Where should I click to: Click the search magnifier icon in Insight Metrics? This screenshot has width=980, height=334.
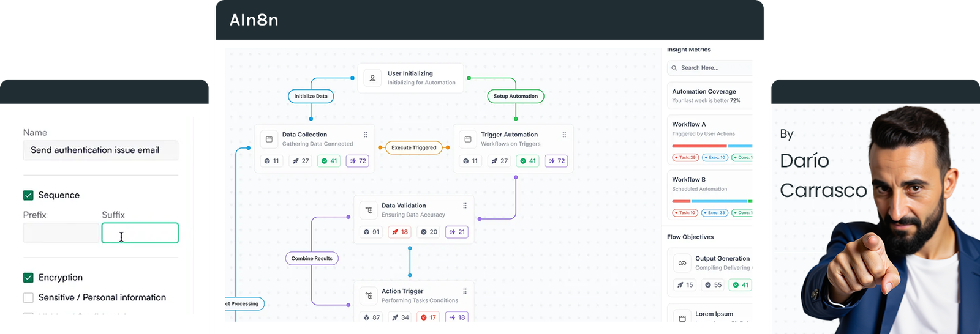[674, 68]
